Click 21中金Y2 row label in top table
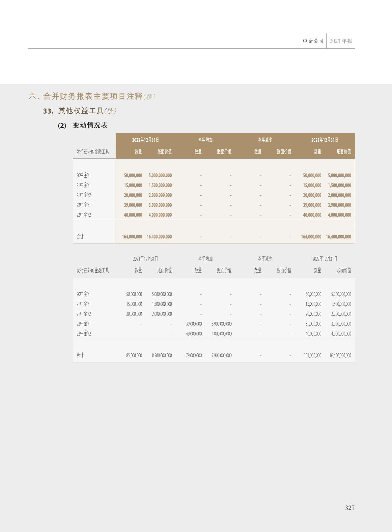The height and width of the screenshot is (532, 392). 84,195
